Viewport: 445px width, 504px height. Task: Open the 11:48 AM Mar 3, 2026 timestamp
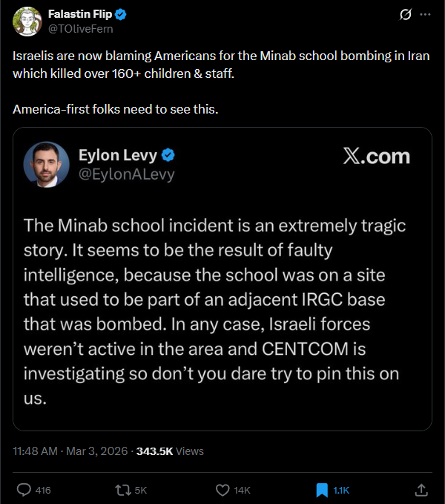tap(70, 451)
